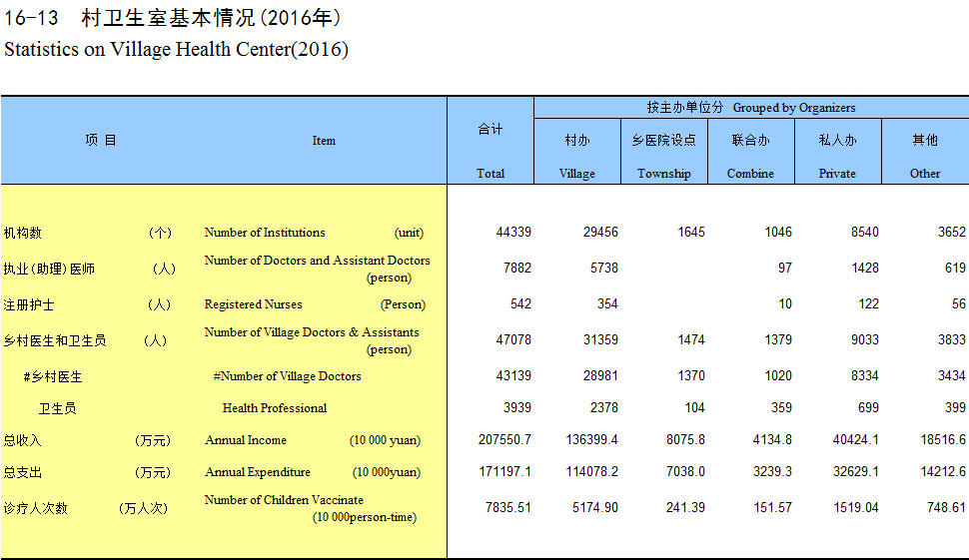Viewport: 969px width, 560px height.
Task: Click the '总支出' row label
Action: click(22, 472)
